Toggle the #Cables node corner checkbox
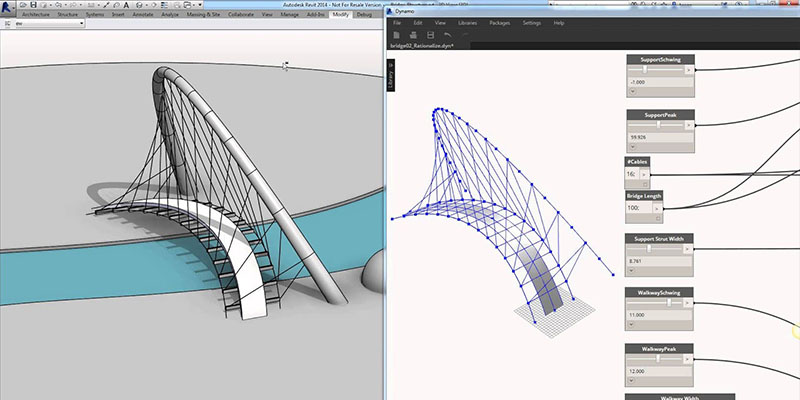Screen dimensions: 800x400 645,184
